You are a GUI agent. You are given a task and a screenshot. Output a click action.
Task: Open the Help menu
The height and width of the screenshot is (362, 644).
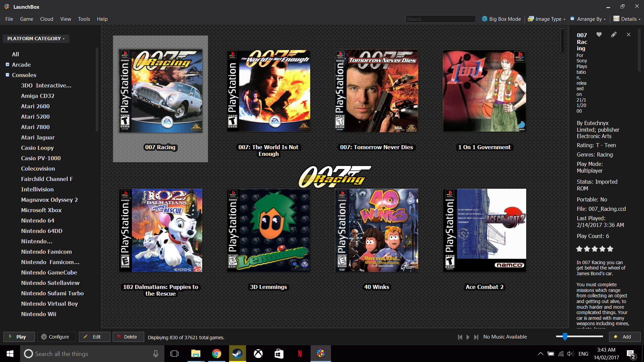102,19
